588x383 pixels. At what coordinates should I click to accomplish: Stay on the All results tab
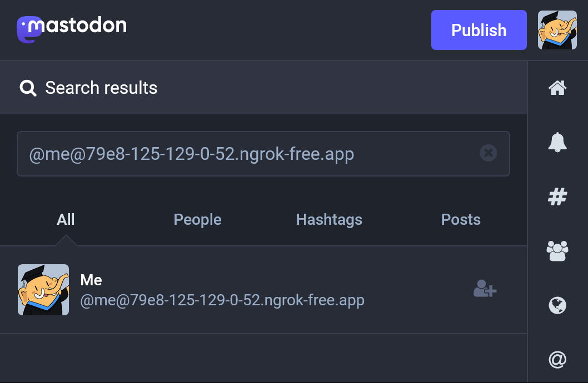pos(65,219)
